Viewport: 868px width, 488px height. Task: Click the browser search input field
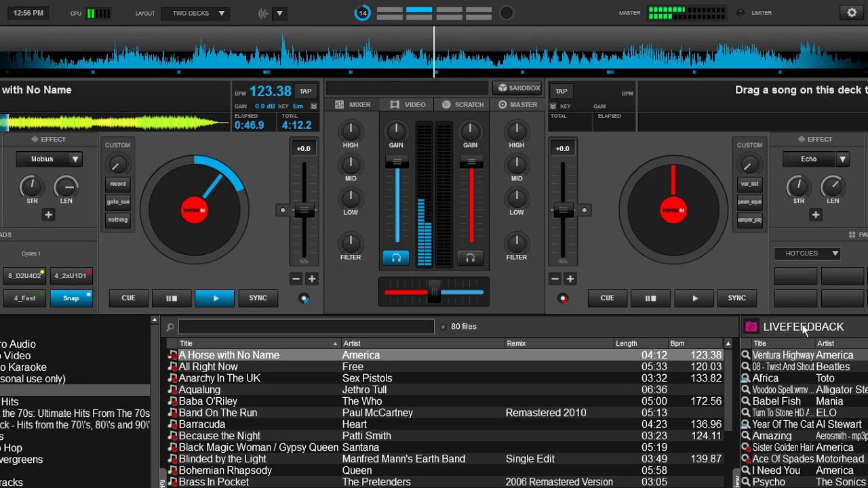306,327
